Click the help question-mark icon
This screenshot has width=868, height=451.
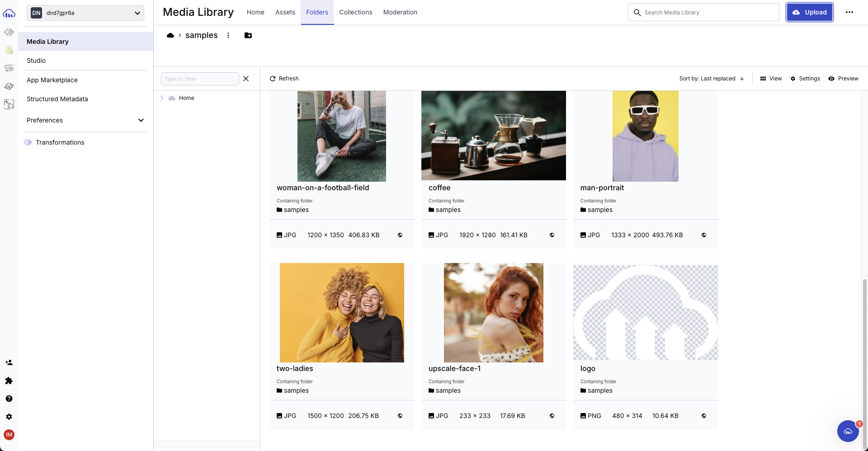(x=9, y=399)
